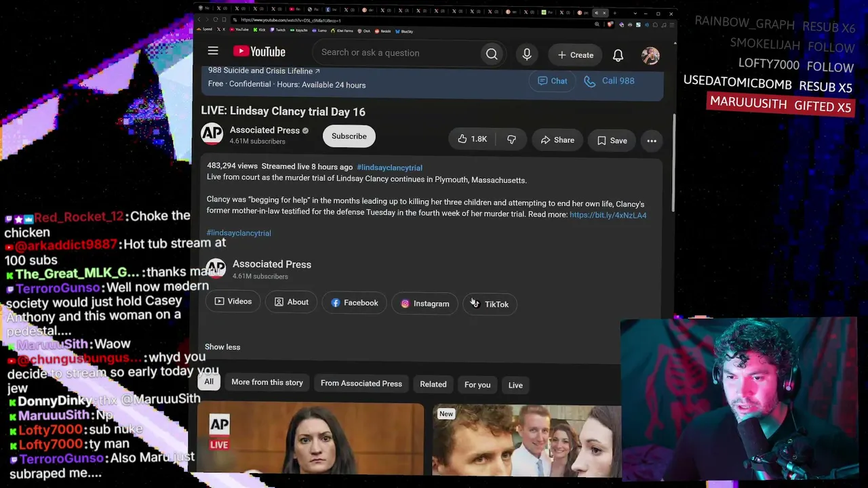This screenshot has height=488, width=868.
Task: Open the Associated Press channel name beside Subscribe
Action: tap(264, 130)
